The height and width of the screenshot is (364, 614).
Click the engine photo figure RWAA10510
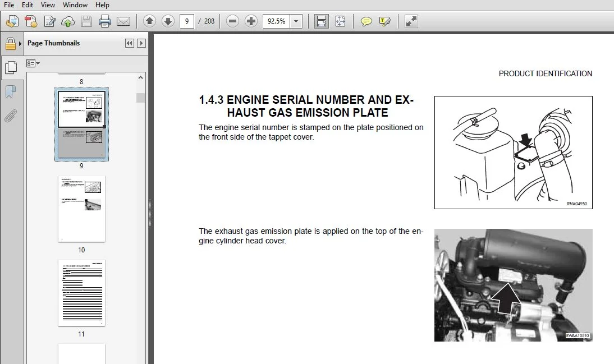(514, 285)
